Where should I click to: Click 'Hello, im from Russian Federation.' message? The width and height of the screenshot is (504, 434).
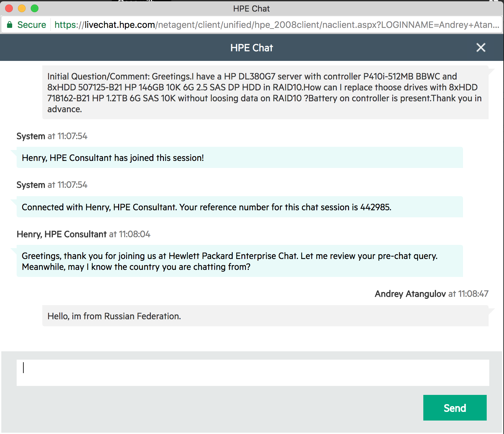(265, 316)
